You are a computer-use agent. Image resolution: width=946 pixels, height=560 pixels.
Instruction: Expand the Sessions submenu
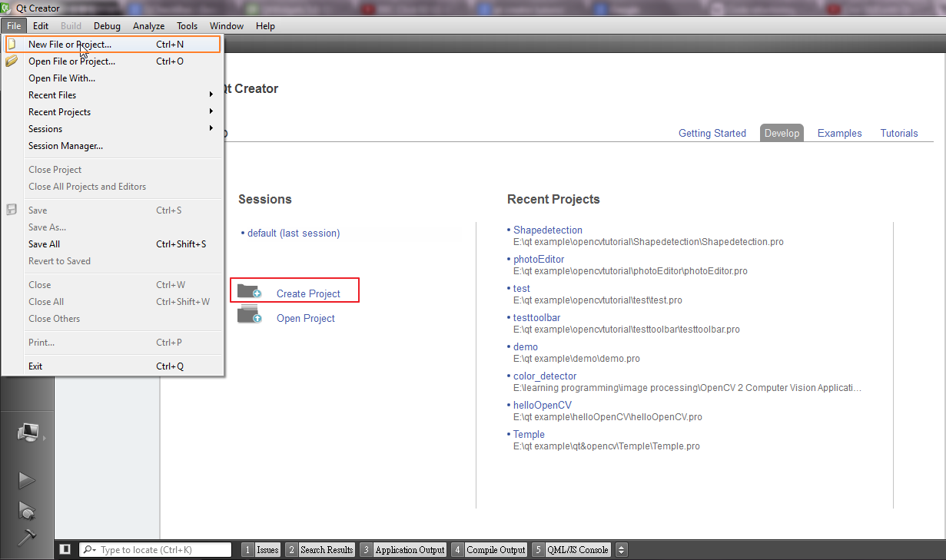113,129
